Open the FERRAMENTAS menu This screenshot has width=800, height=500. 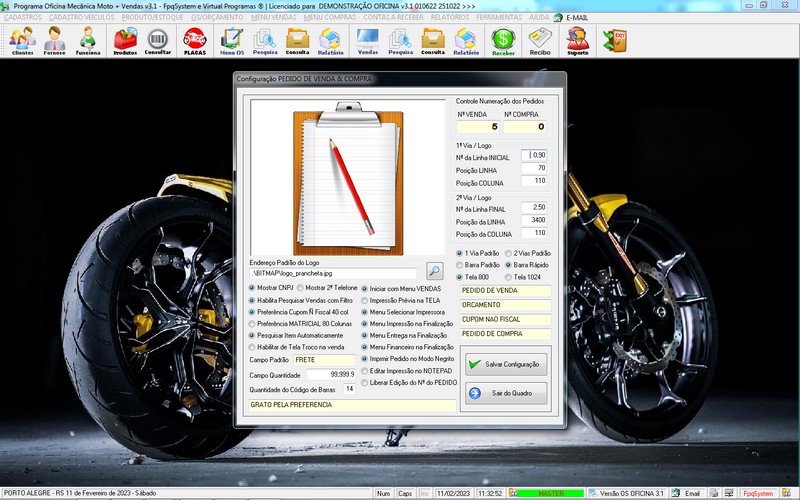tap(499, 17)
